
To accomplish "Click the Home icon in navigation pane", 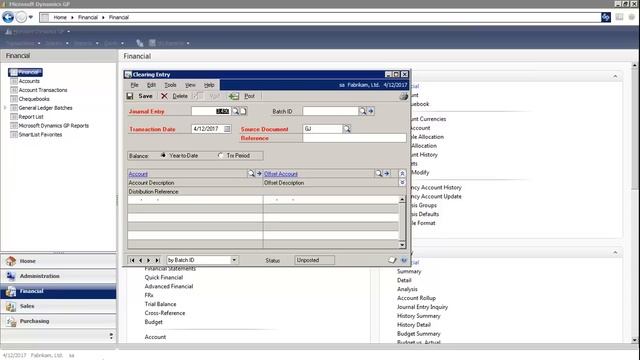I will 11,261.
